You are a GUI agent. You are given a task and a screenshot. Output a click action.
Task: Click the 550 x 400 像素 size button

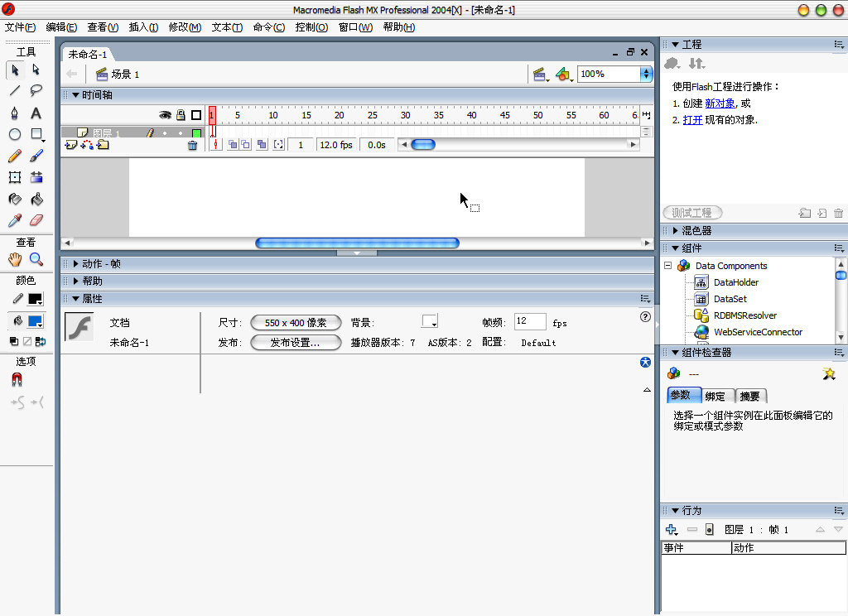pyautogui.click(x=296, y=323)
